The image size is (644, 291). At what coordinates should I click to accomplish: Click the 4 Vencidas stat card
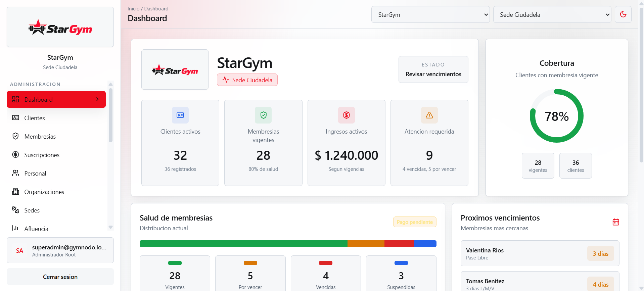(x=326, y=273)
